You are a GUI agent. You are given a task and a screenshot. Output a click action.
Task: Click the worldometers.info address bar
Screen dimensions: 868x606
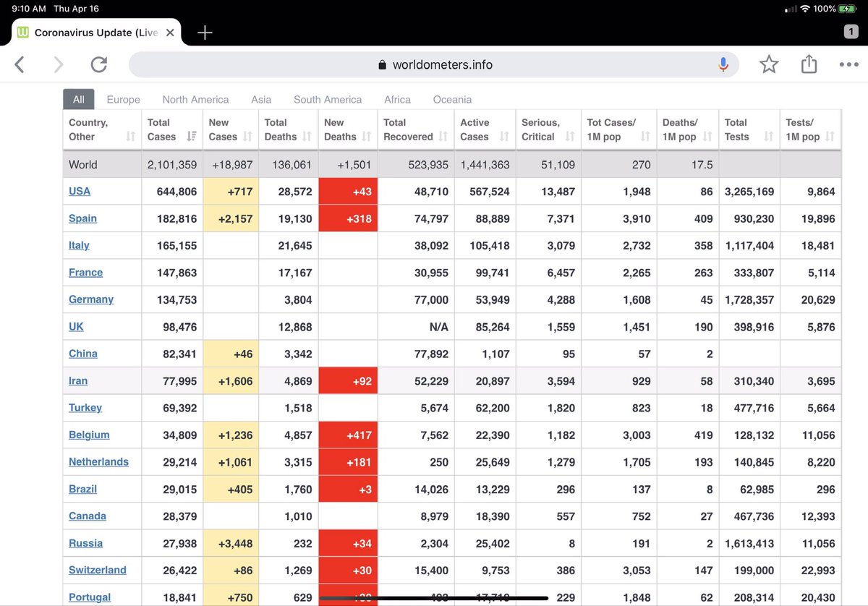434,64
